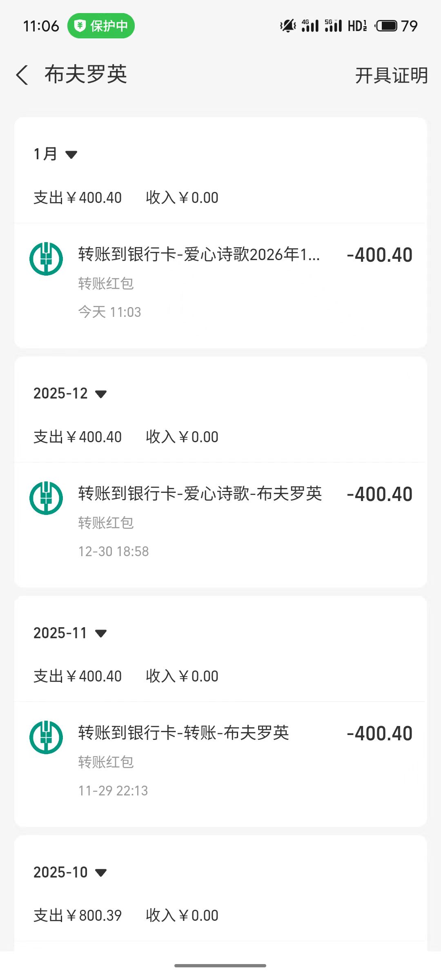Open transfer 爱心诗歌2026年1... record
This screenshot has height=980, width=441.
pos(199,254)
